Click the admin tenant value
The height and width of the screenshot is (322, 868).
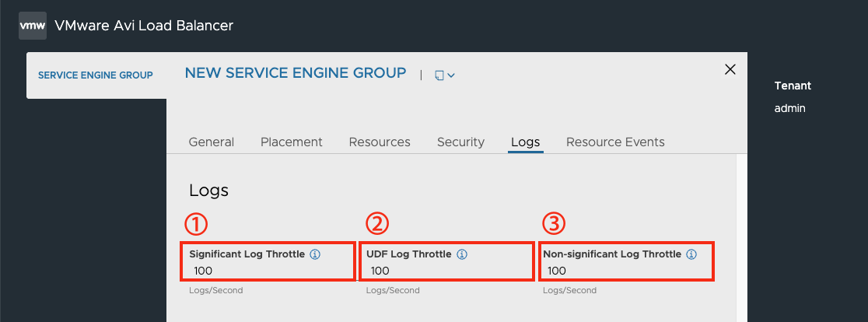pyautogui.click(x=790, y=108)
